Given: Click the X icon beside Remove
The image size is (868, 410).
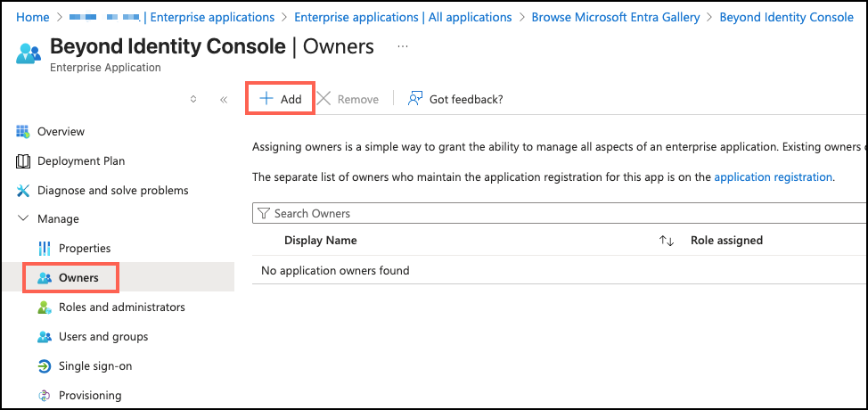Looking at the screenshot, I should click(323, 98).
